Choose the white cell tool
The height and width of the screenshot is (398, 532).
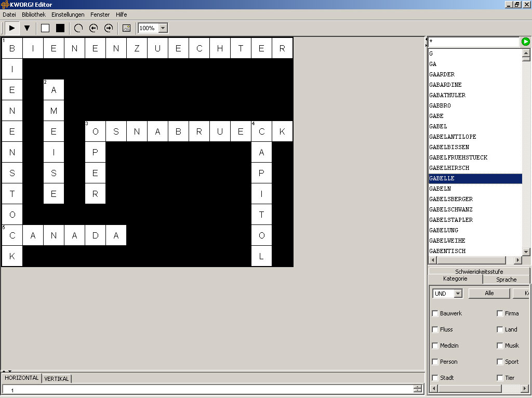(45, 28)
